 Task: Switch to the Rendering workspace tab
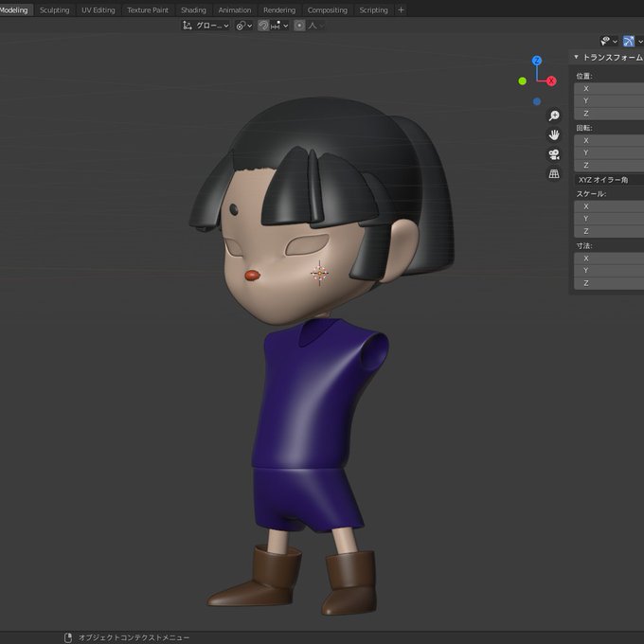pos(279,9)
